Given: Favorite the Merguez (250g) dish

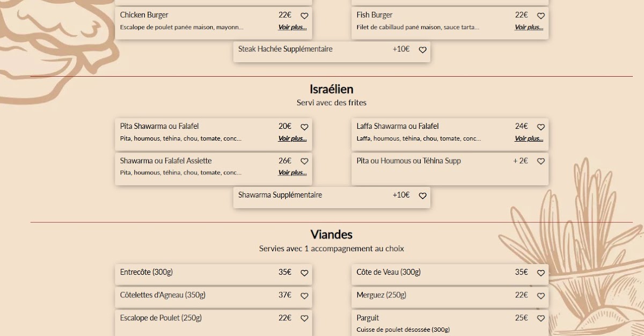Looking at the screenshot, I should 541,296.
